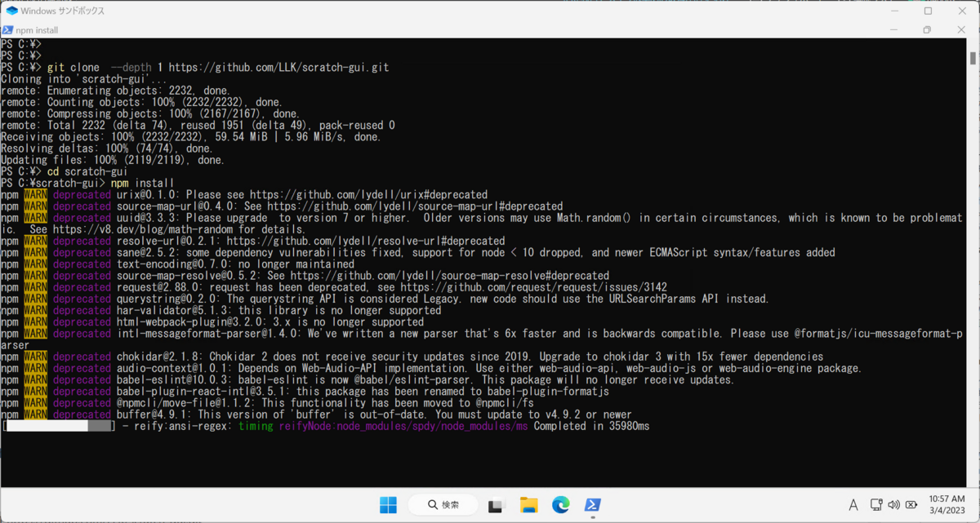
Task: Click the taskbar search box
Action: [444, 505]
